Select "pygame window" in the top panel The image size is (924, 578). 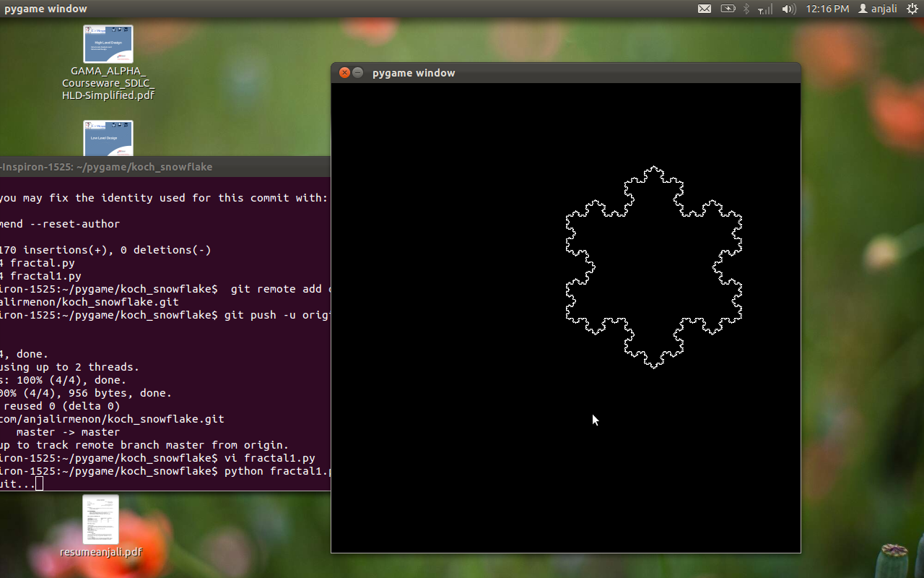45,9
